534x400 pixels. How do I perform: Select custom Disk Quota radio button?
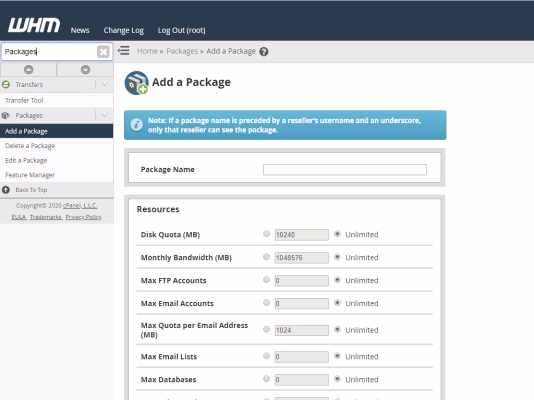coord(266,234)
